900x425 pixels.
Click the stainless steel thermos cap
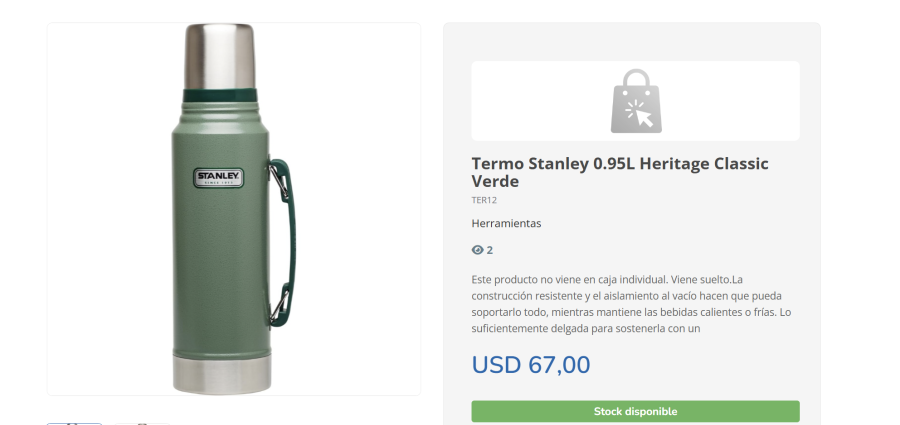click(x=219, y=55)
